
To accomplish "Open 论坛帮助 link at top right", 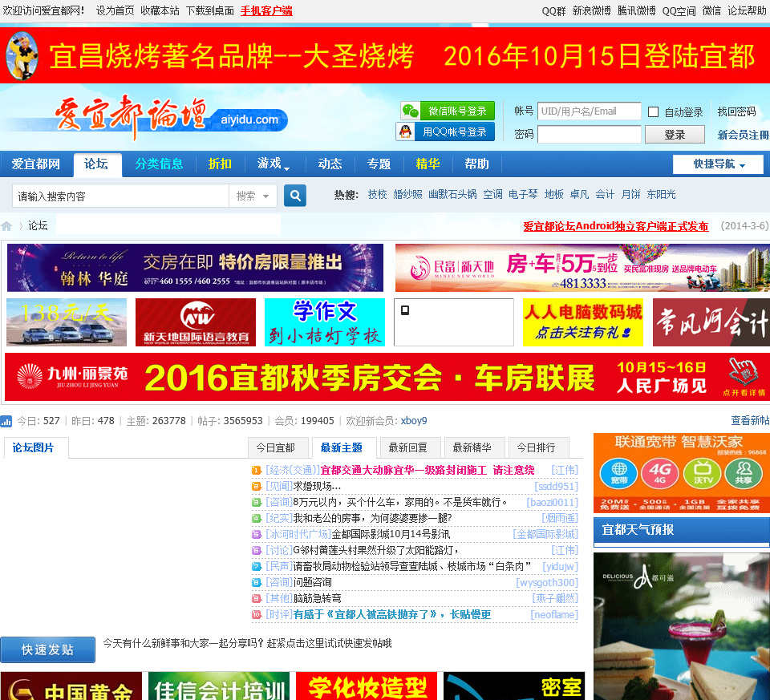I will [747, 10].
